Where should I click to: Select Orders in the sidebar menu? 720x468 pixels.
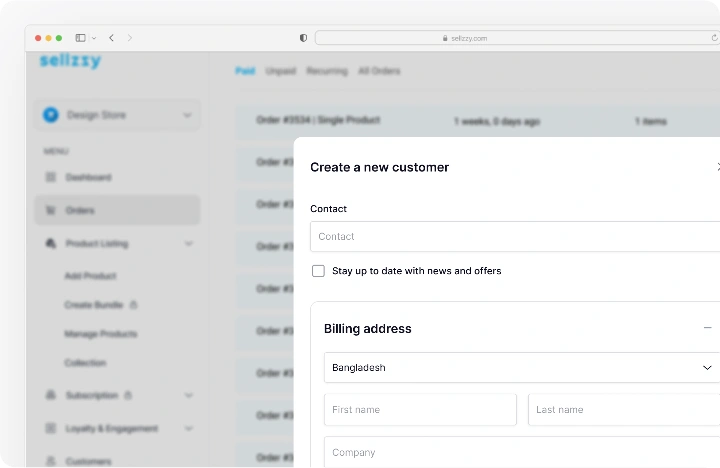118,210
